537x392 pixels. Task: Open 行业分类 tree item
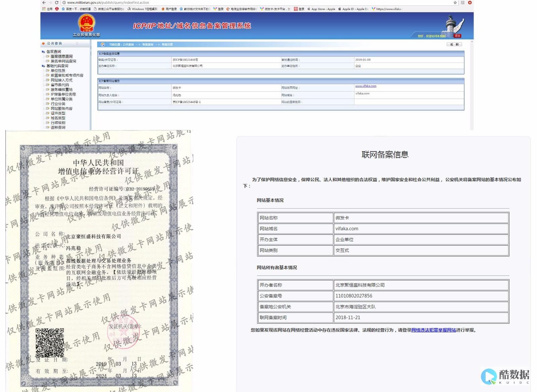(58, 104)
